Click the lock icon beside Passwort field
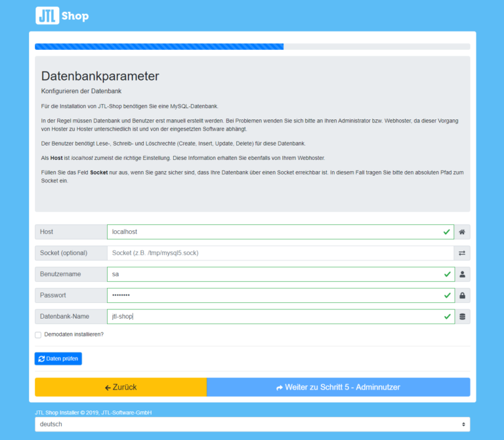 [462, 296]
